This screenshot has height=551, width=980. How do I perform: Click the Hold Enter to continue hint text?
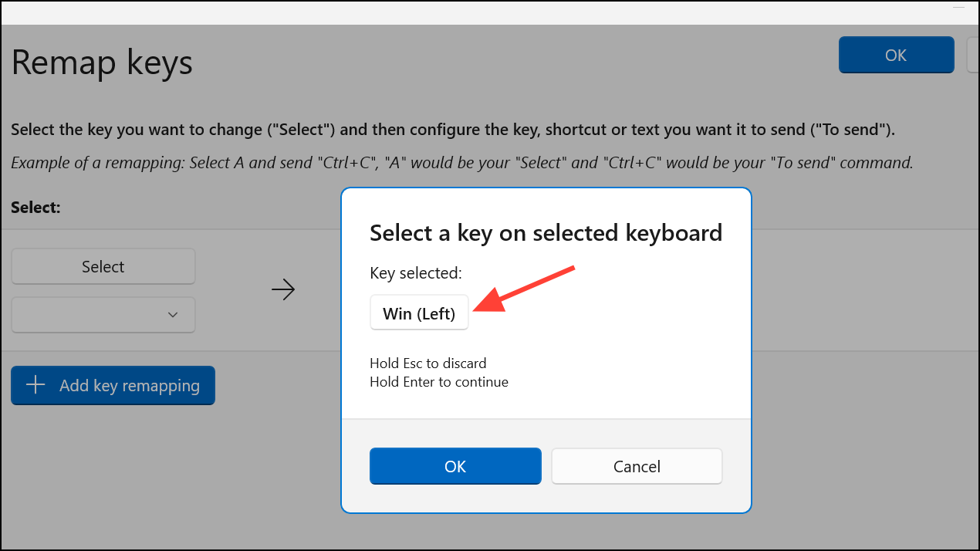(x=438, y=381)
